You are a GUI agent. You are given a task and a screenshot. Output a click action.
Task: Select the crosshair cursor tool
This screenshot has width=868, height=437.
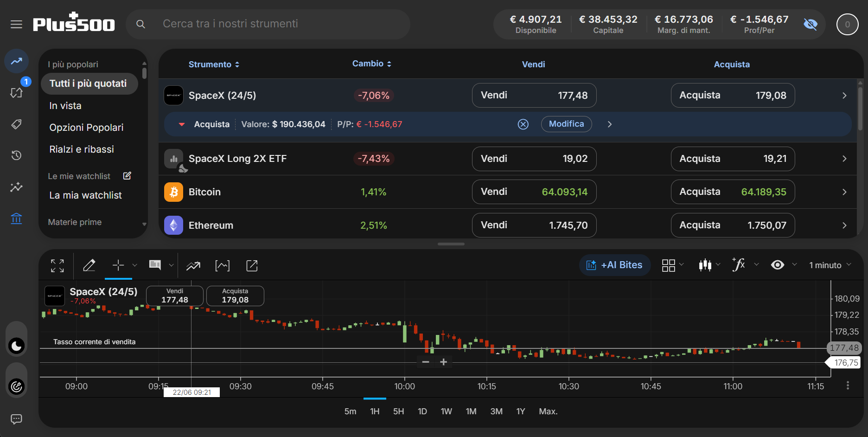pyautogui.click(x=118, y=265)
